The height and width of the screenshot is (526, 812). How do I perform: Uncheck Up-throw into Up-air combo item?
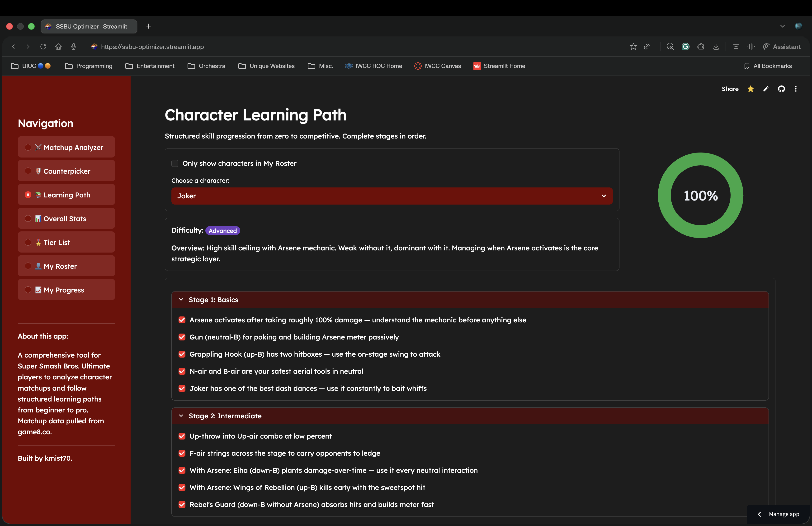(182, 436)
